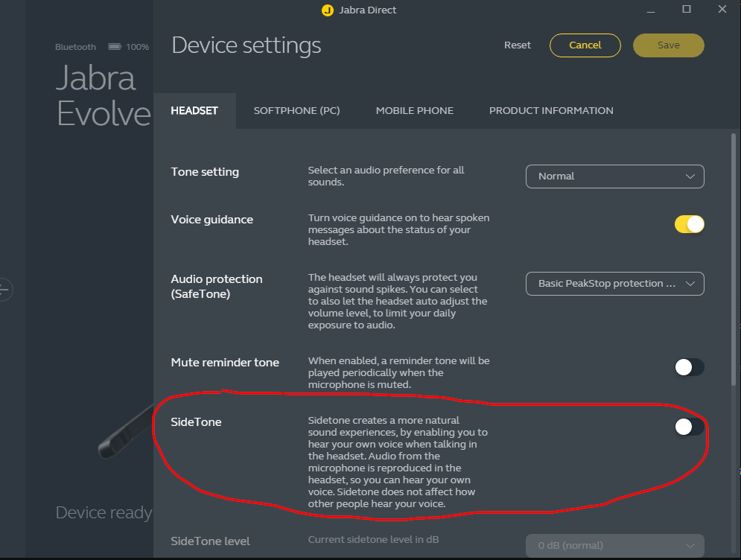Click the Voice guidance label
Image resolution: width=741 pixels, height=560 pixels.
[212, 219]
